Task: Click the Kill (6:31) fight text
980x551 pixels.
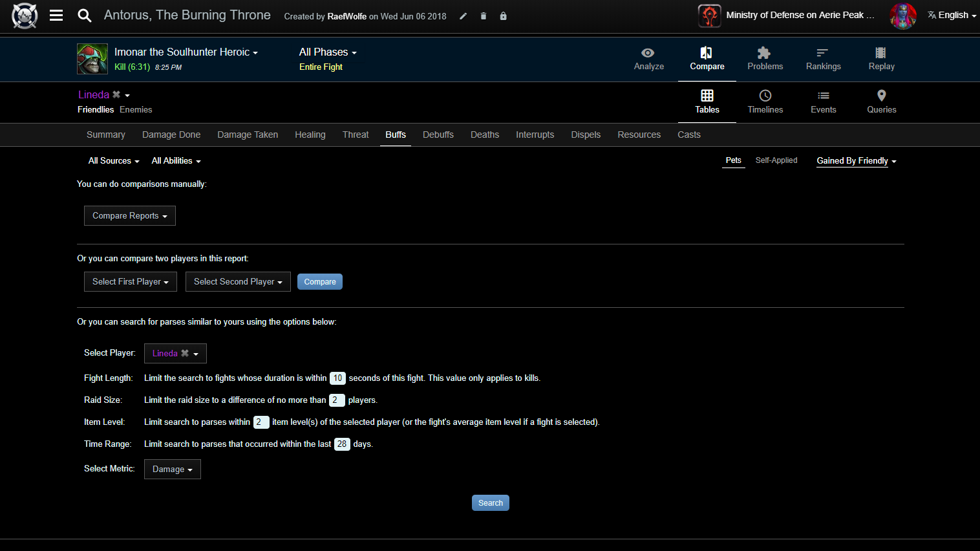Action: tap(133, 67)
